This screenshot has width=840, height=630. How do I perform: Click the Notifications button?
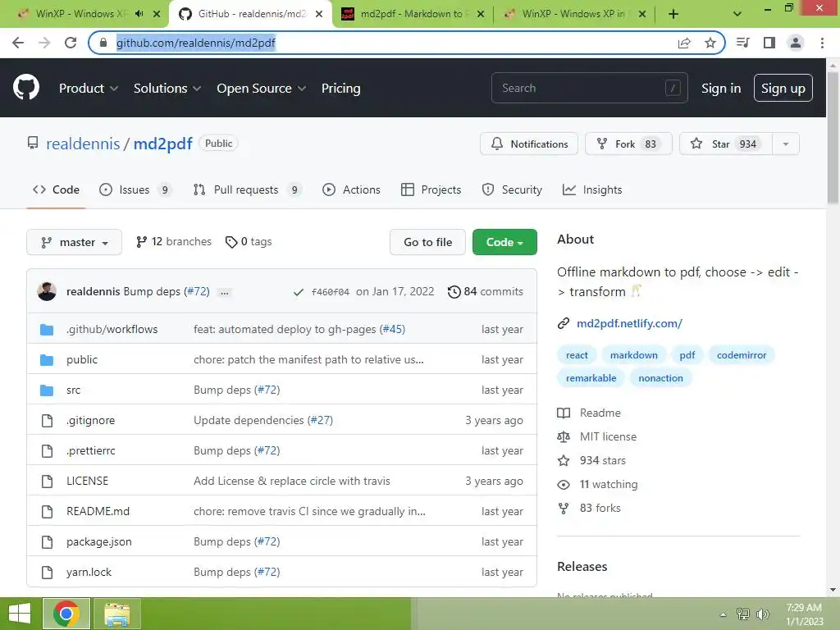[x=529, y=144]
